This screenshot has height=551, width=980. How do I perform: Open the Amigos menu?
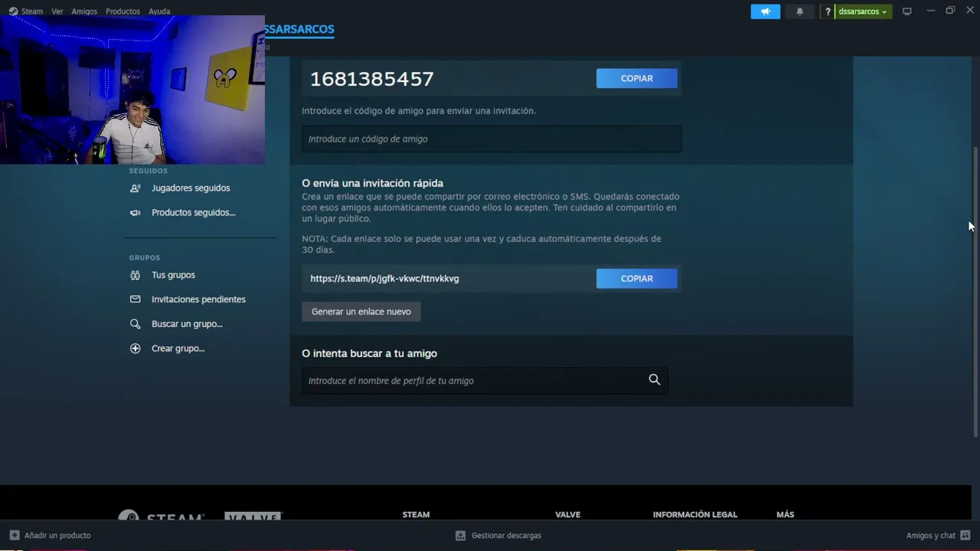click(84, 11)
